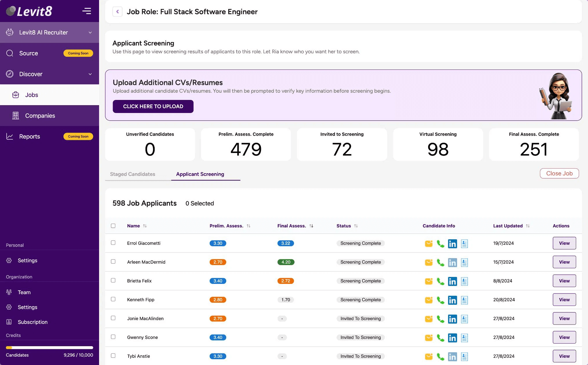Click the Candidates credits progress bar
The height and width of the screenshot is (365, 588).
50,348
